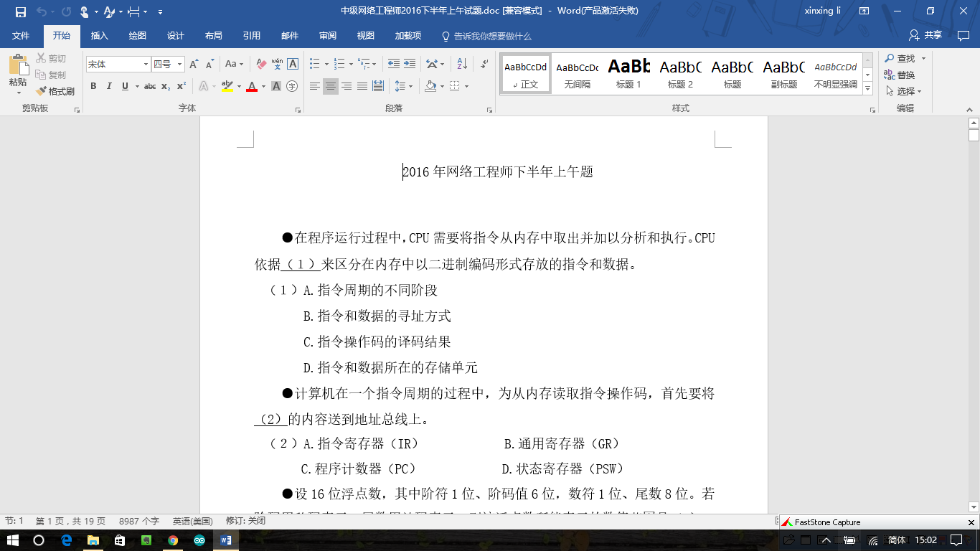Apply superscript formatting
Screen dimensions: 980x551
[x=181, y=86]
